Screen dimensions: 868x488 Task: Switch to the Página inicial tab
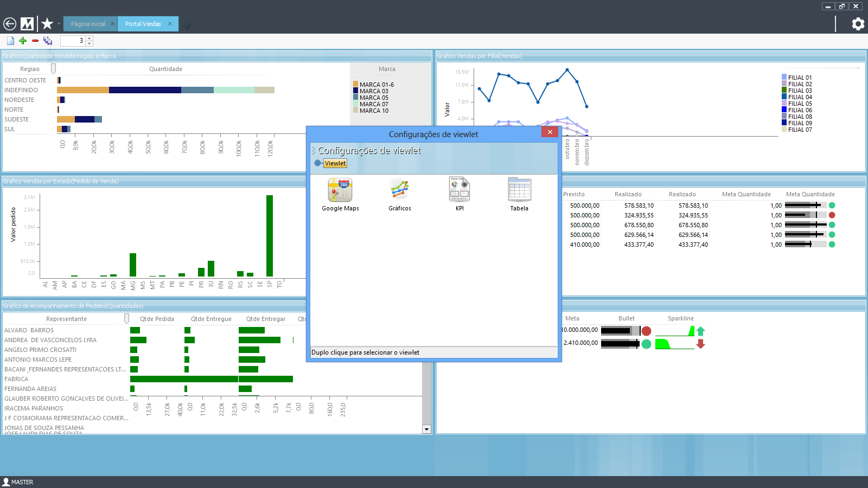pos(87,24)
